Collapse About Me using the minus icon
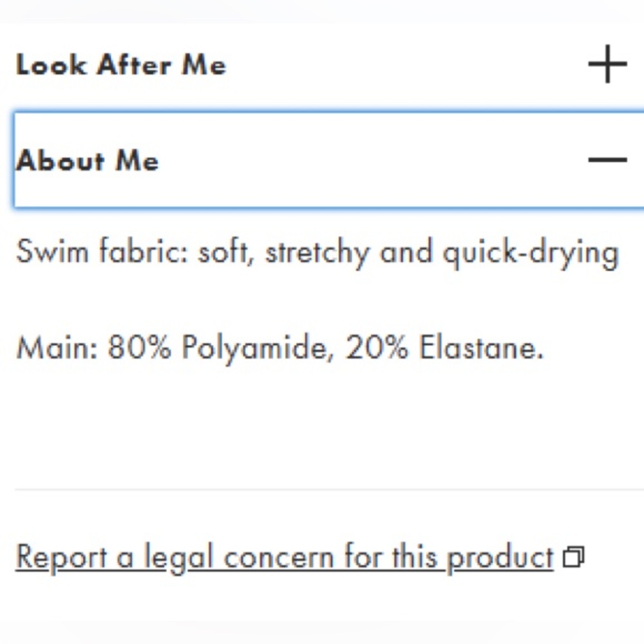Viewport: 644px width, 644px height. tap(607, 160)
